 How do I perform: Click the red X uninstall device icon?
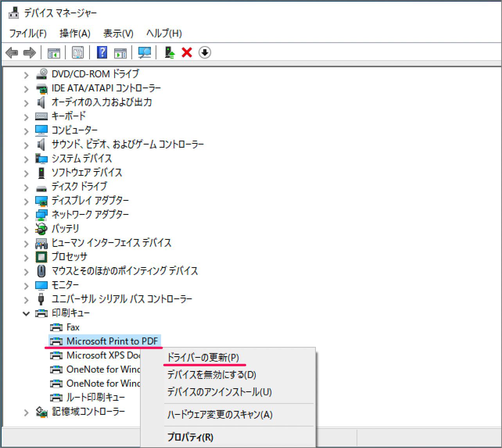[187, 52]
